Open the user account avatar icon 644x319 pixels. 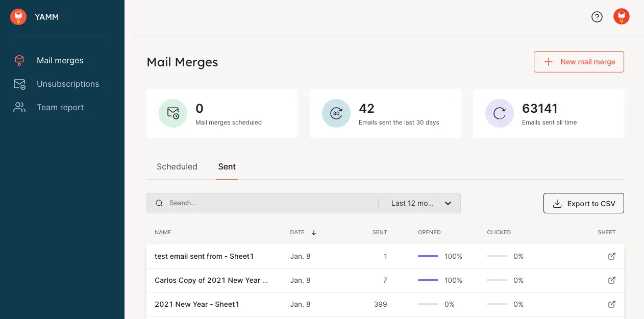622,17
